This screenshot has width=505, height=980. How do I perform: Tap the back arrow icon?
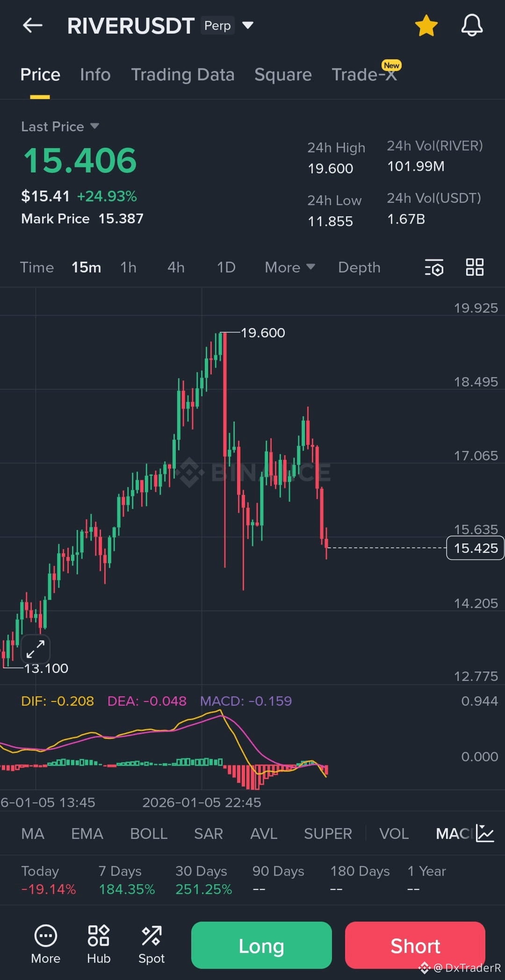tap(33, 25)
